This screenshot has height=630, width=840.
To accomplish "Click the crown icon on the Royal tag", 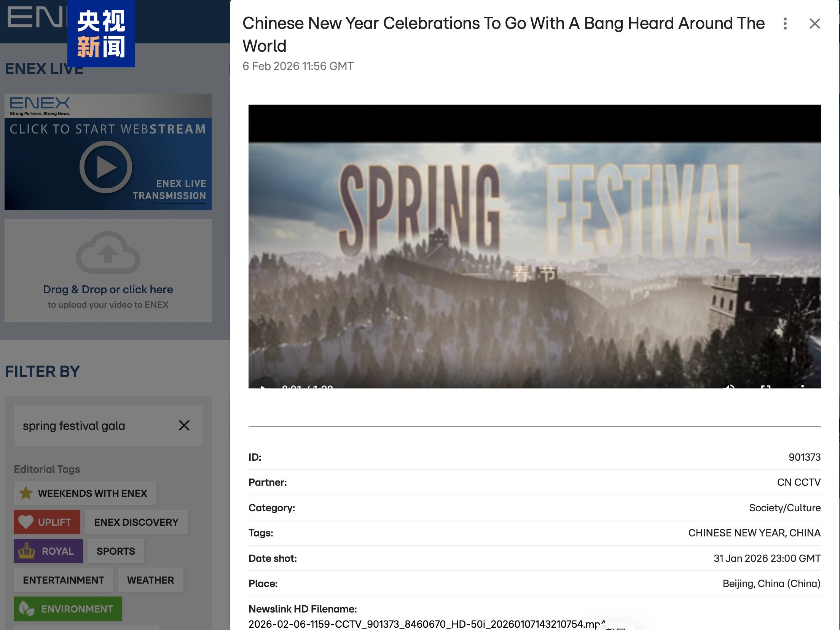I will (x=27, y=551).
